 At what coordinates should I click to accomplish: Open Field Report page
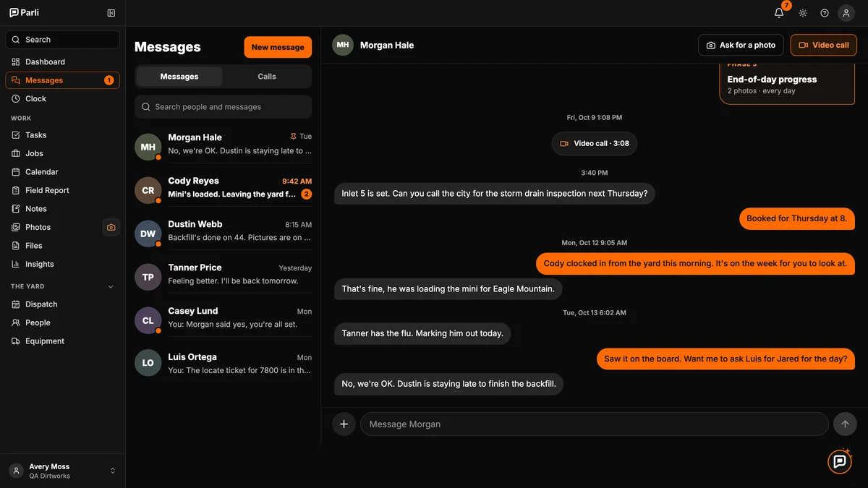(63, 190)
